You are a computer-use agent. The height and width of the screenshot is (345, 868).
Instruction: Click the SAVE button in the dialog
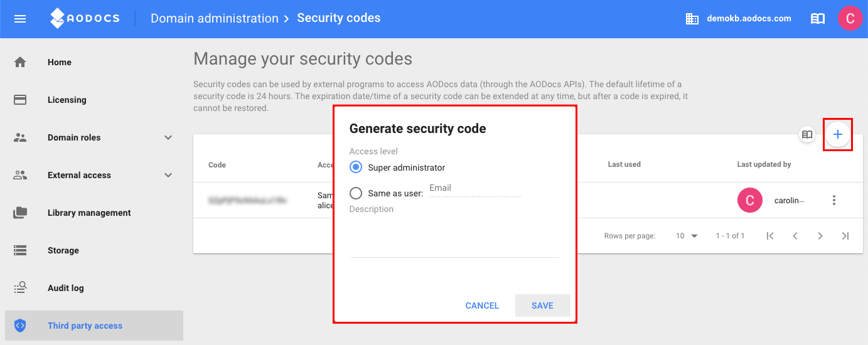(542, 305)
